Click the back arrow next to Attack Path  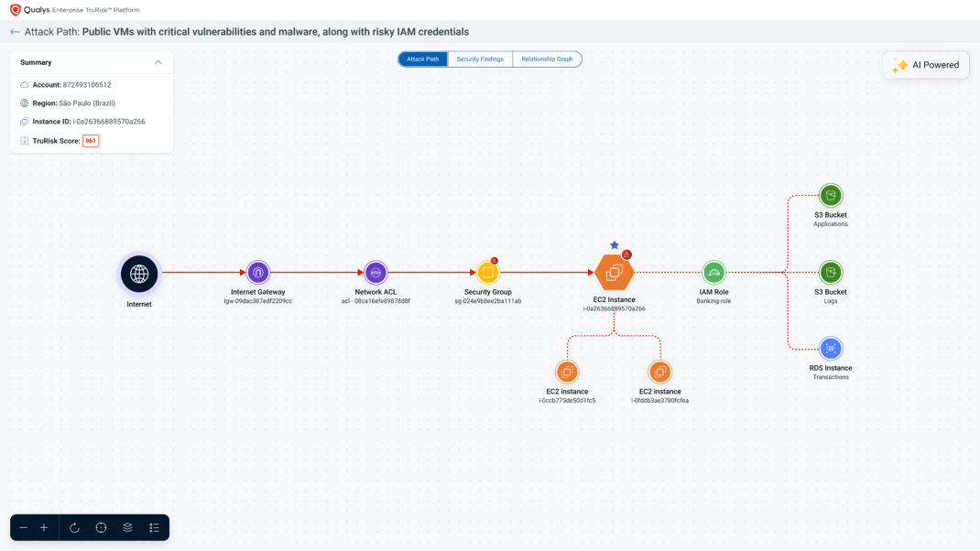[x=14, y=30]
